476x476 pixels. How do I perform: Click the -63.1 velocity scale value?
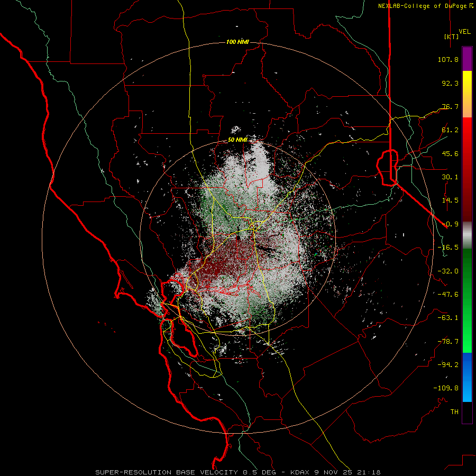[x=448, y=318]
